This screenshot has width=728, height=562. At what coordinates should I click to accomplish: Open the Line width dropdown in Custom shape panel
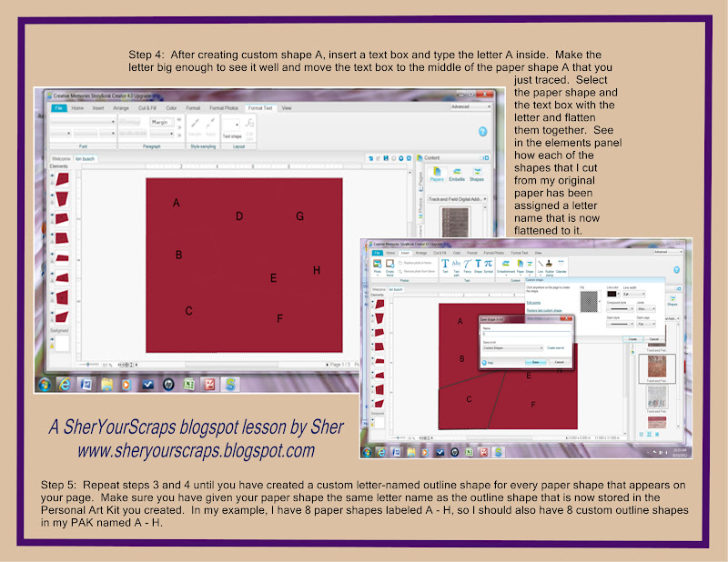[x=633, y=295]
